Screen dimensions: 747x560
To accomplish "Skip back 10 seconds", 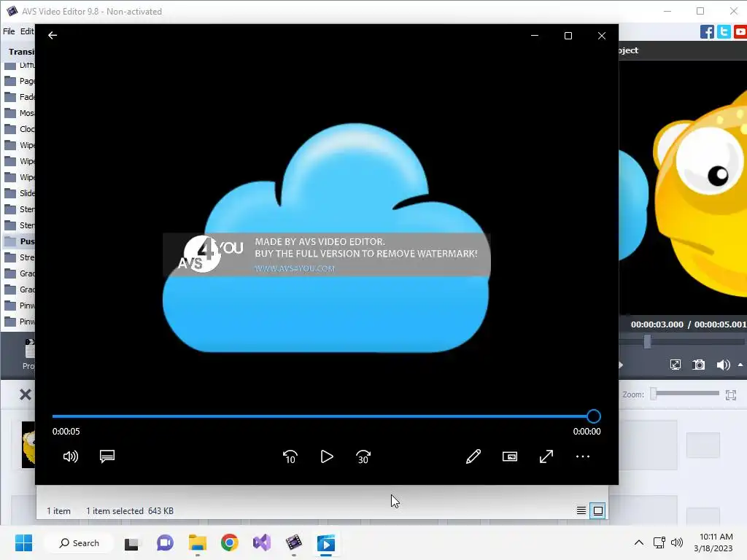I will [290, 456].
